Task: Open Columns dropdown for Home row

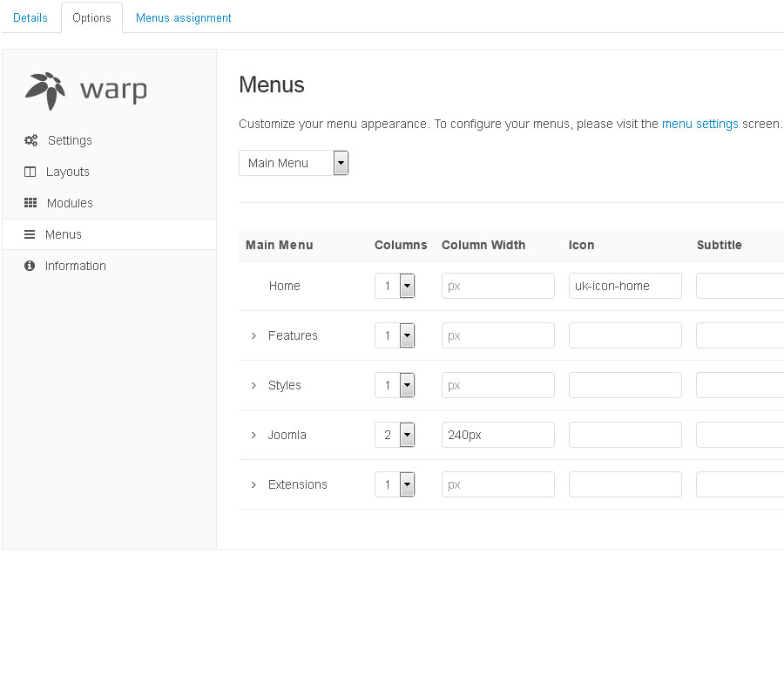Action: tap(395, 286)
